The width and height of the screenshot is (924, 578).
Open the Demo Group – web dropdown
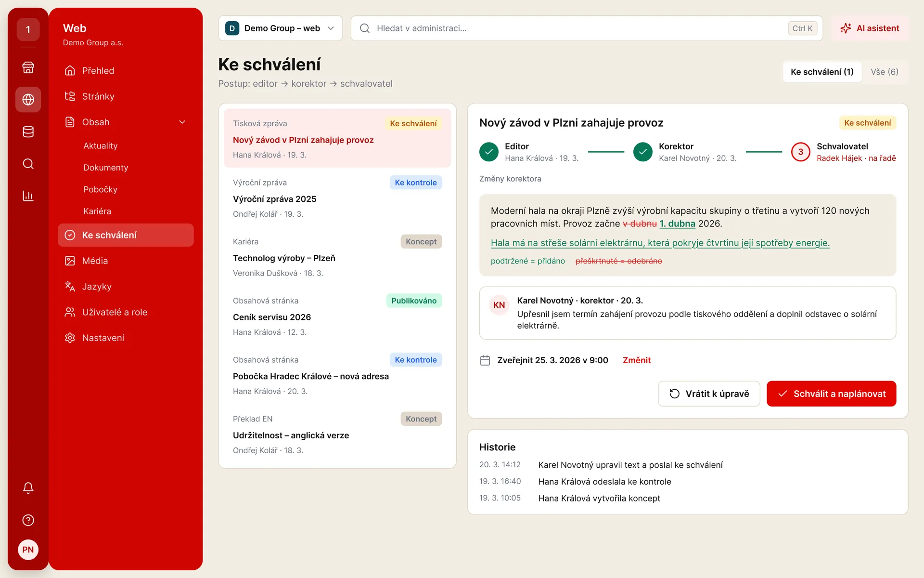coord(280,28)
